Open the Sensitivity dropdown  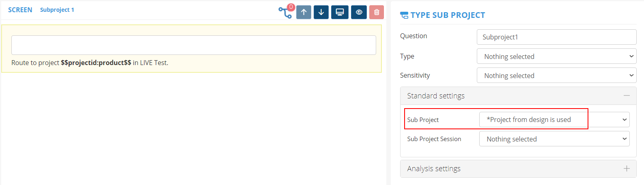[x=556, y=76]
